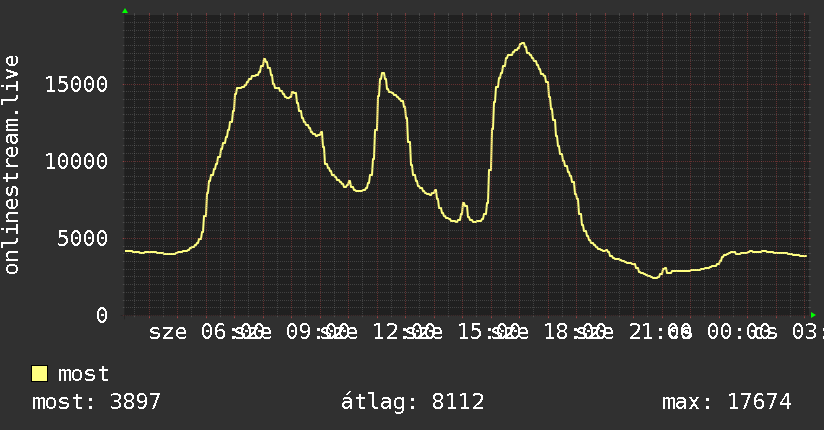Image resolution: width=824 pixels, height=430 pixels.
Task: Select the 'átlag: 8112' average value
Action: click(x=413, y=402)
